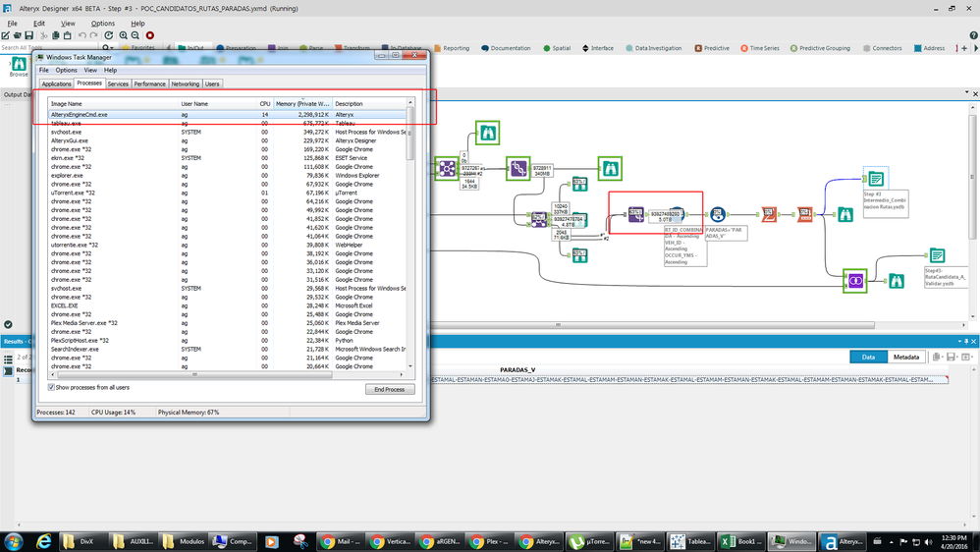Click the Save workflow toolbar icon
Viewport: 980px width, 552px height.
[30, 35]
